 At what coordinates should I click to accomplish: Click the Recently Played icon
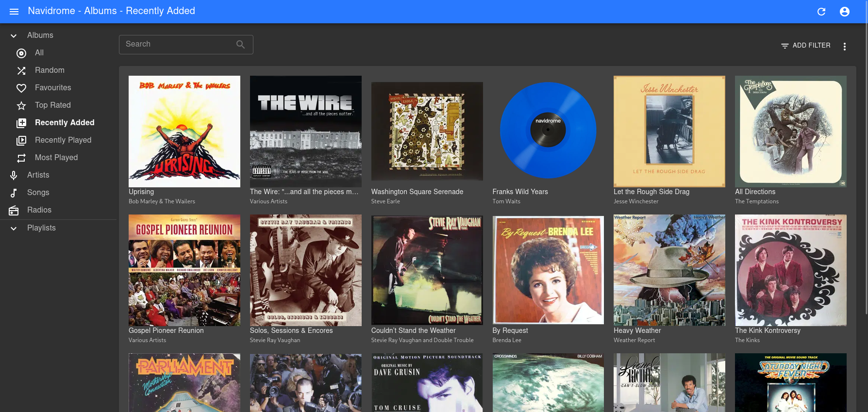click(x=21, y=140)
